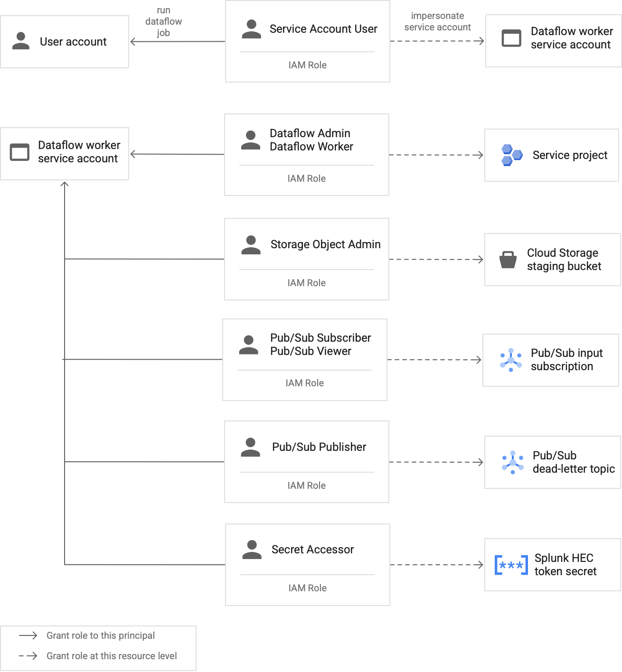Screen dimensions: 622x672
Task: Click 'Grant role at this resource level' legend
Action: tap(111, 656)
